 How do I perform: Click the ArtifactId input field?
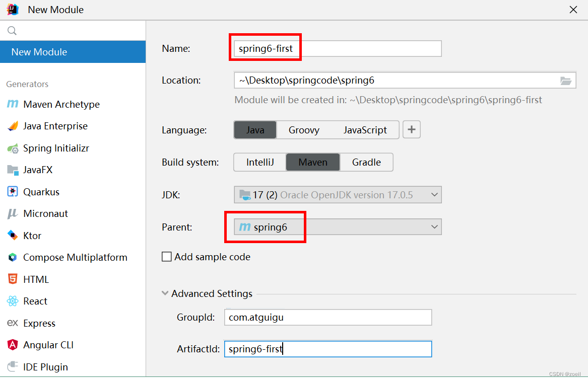click(328, 349)
